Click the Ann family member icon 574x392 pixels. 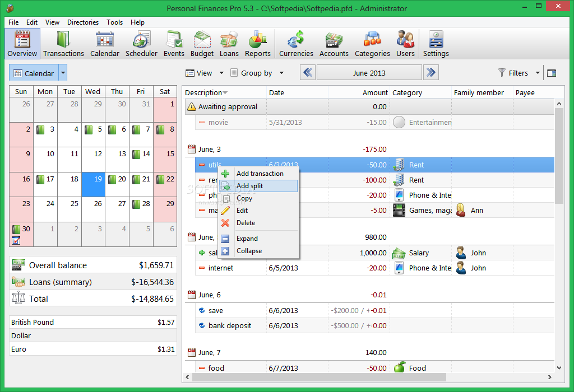tap(461, 210)
